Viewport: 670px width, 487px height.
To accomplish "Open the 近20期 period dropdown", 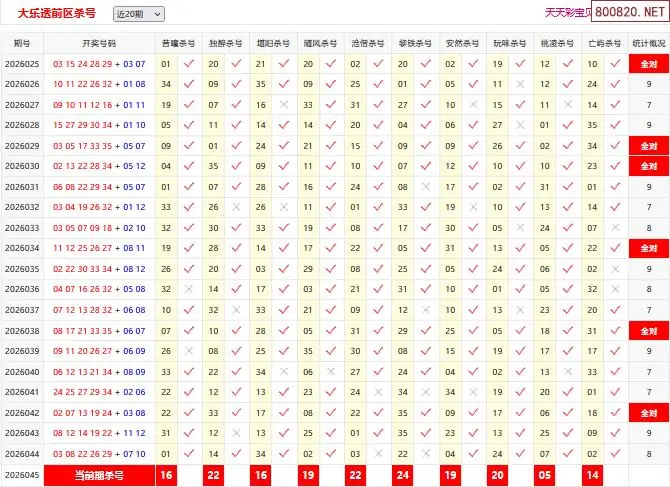I will pyautogui.click(x=139, y=14).
